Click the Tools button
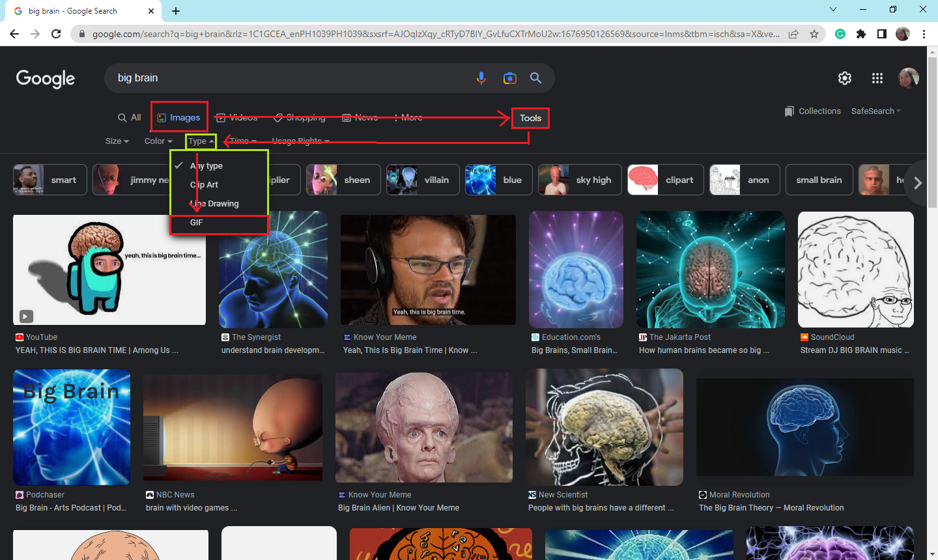The image size is (938, 560). click(x=530, y=118)
